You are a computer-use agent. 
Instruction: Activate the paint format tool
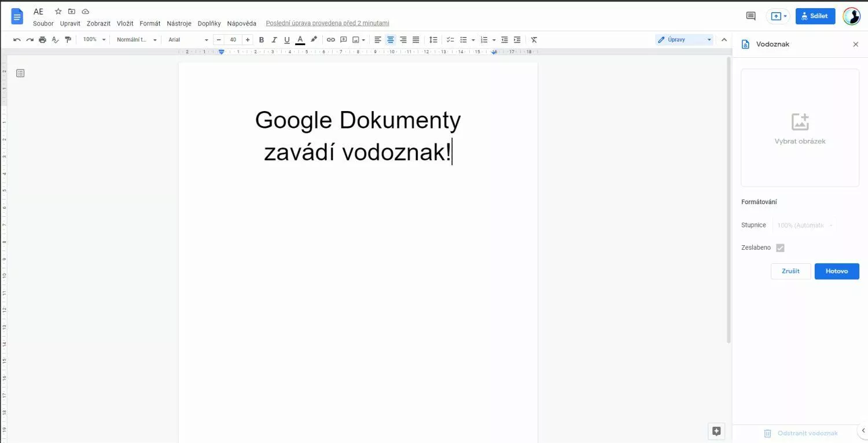(68, 40)
